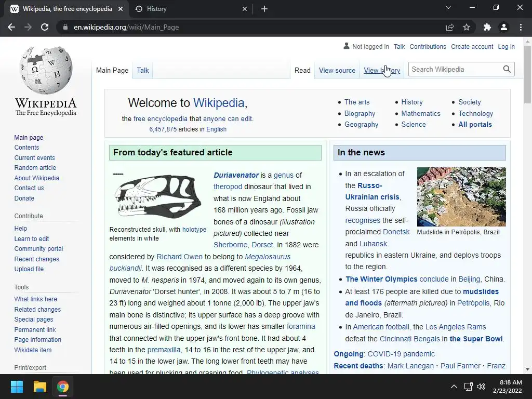532x399 pixels.
Task: Open Random article in the sidebar
Action: 35,168
